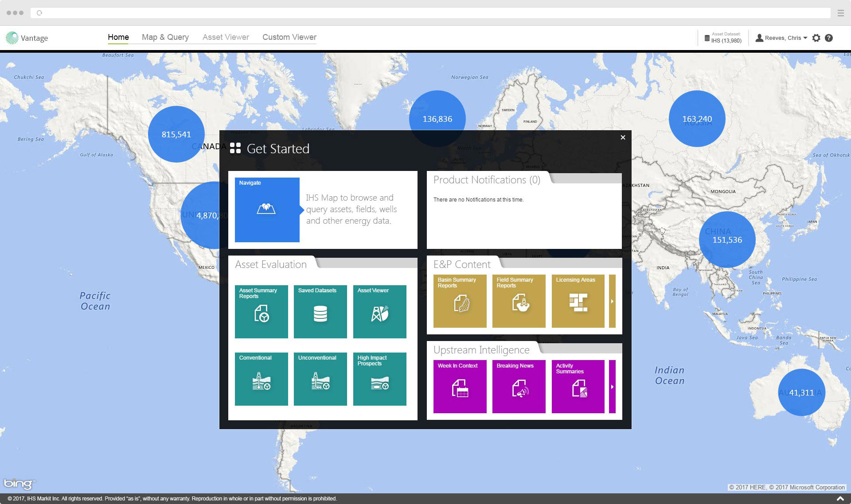Close the Get Started dialog
Screen dimensions: 851x504
pyautogui.click(x=623, y=137)
